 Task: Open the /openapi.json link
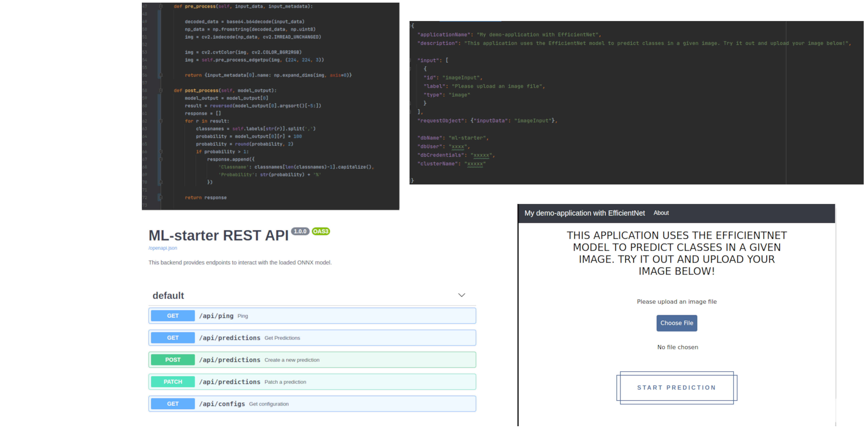tap(162, 248)
